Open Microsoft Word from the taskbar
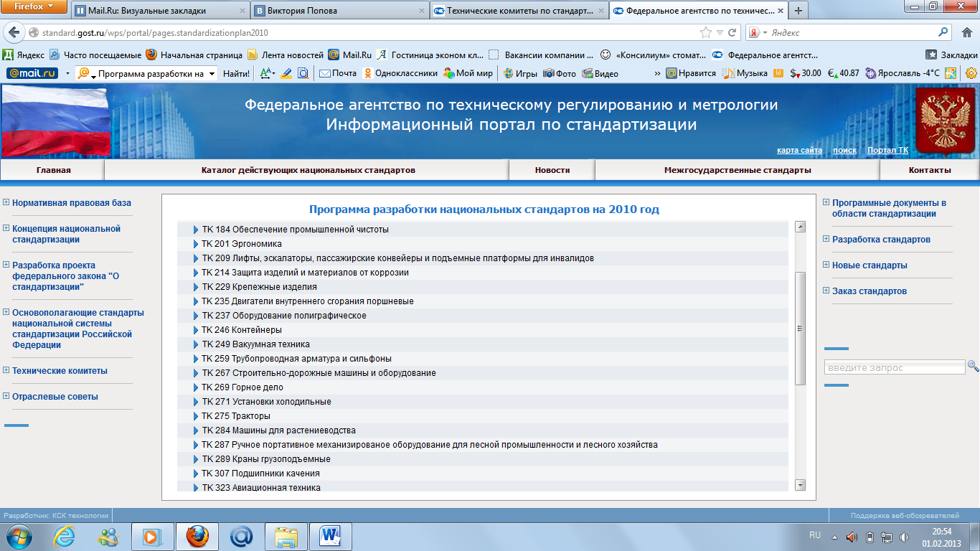The width and height of the screenshot is (980, 551). coord(330,536)
